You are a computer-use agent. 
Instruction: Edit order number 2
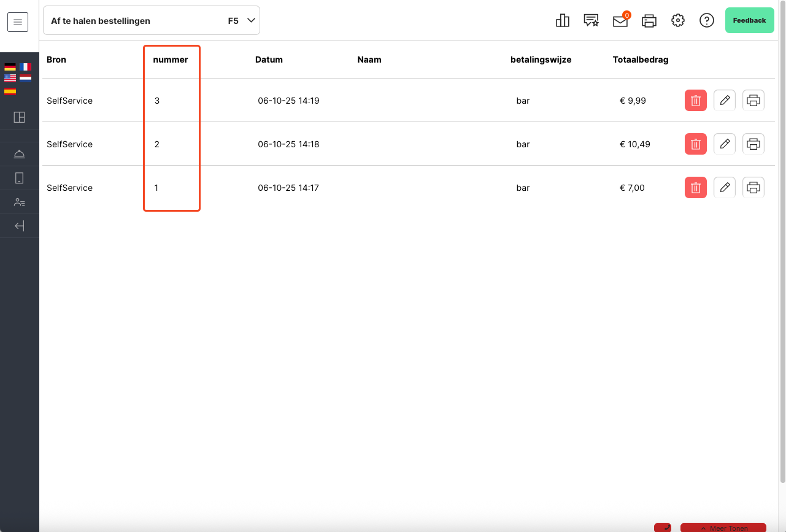724,144
